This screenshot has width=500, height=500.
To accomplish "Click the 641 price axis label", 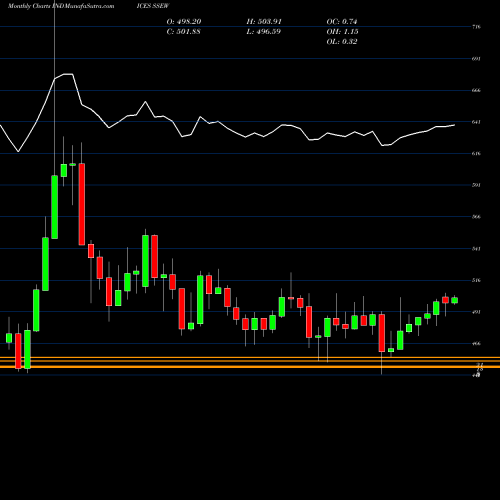I will pos(476,122).
